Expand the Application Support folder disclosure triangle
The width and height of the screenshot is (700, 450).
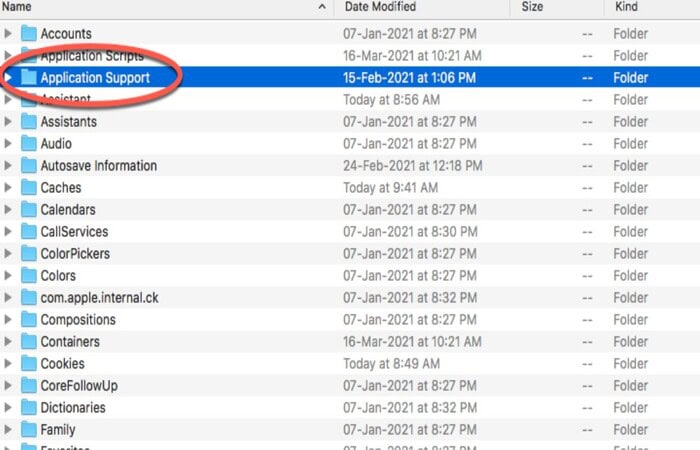coord(9,77)
